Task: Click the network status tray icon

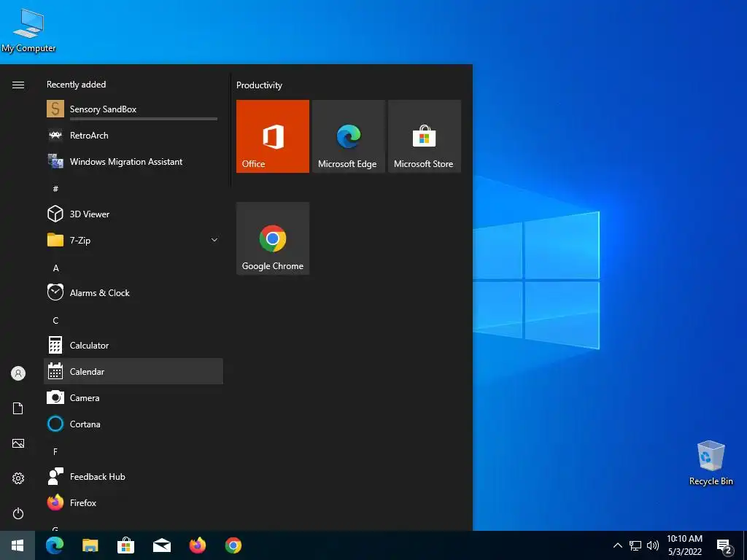Action: coord(635,545)
